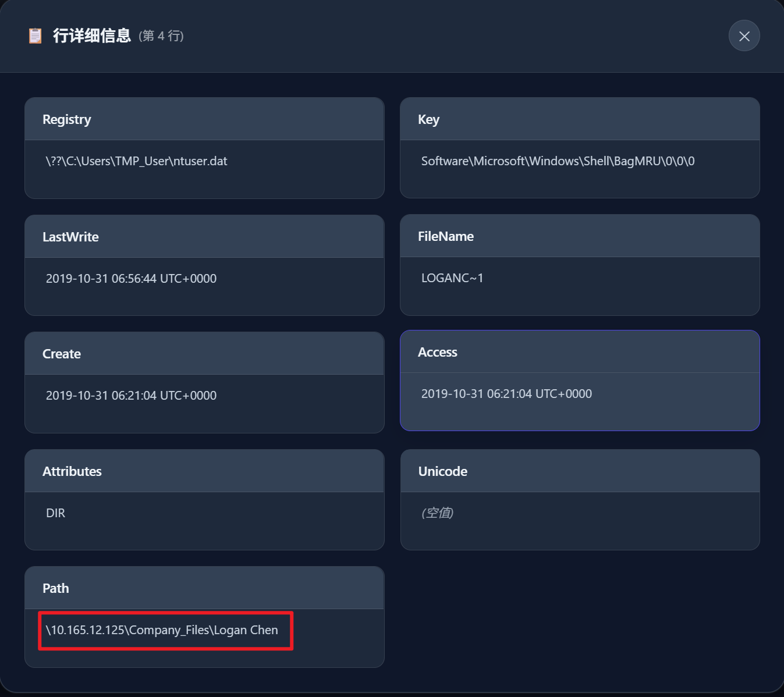Click the clipboard icon beside the title
Screen dimensions: 784x697
(36, 36)
